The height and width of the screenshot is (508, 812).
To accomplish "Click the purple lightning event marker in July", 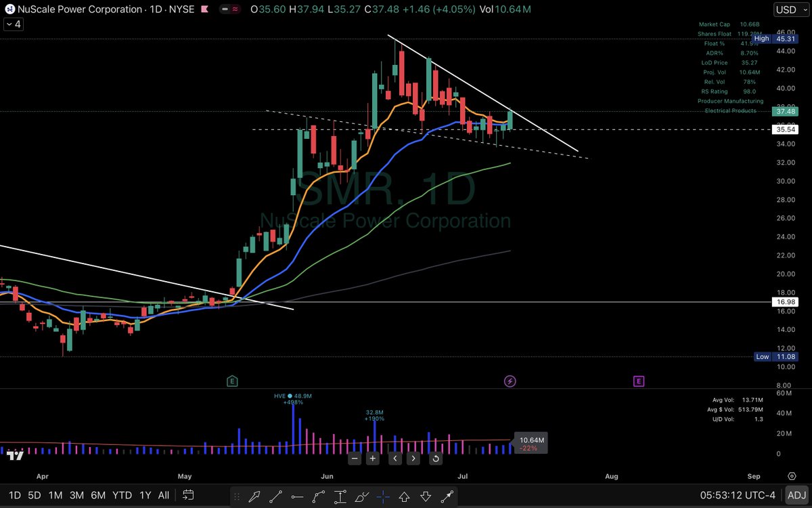I will click(510, 381).
